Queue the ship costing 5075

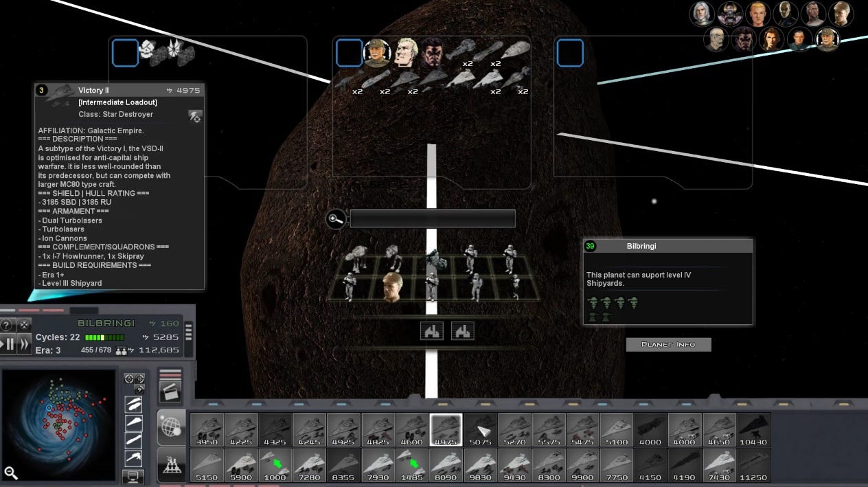481,430
